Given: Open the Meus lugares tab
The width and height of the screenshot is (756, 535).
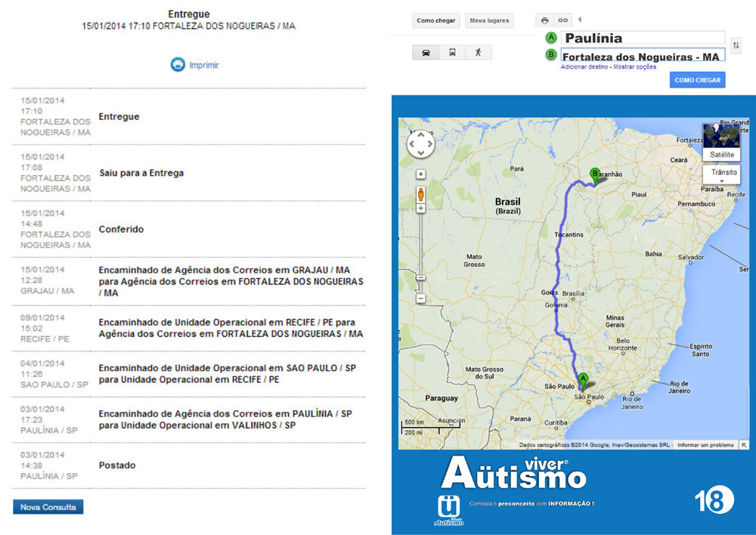Looking at the screenshot, I should pos(488,20).
